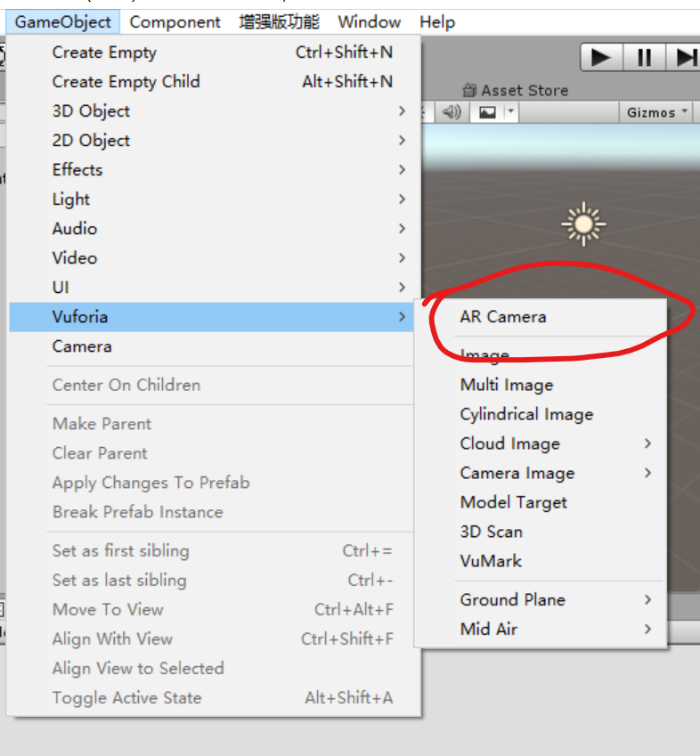Expand the Audio submenu

[211, 229]
